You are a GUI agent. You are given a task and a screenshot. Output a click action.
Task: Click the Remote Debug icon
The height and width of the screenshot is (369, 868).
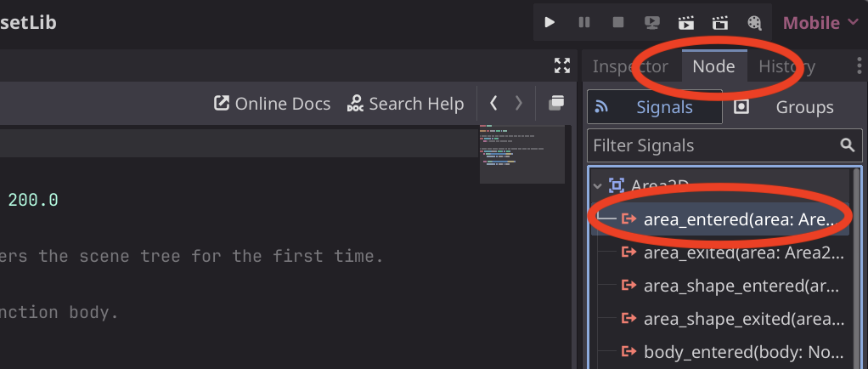pyautogui.click(x=652, y=23)
